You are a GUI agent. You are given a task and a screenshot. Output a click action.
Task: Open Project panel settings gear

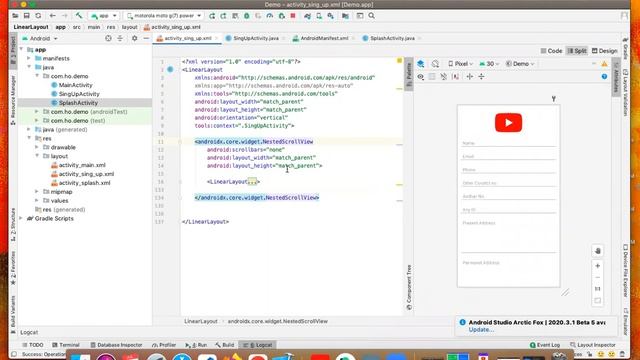coord(134,38)
